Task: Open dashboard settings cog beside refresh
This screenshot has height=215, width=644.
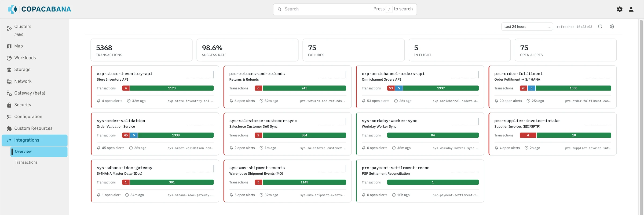Action: coord(612,27)
